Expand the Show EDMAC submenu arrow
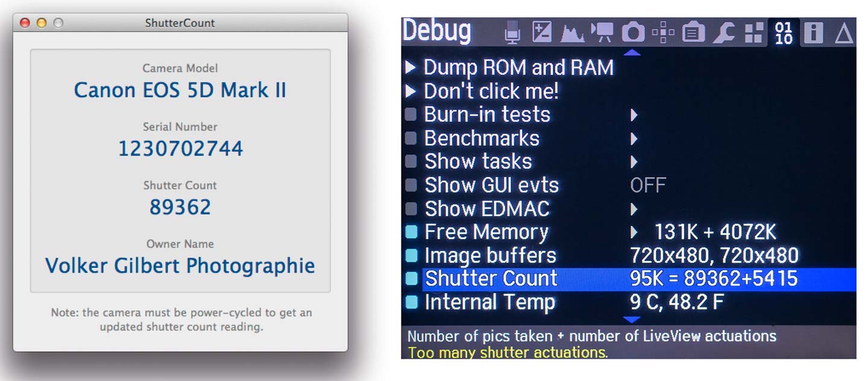 [634, 209]
